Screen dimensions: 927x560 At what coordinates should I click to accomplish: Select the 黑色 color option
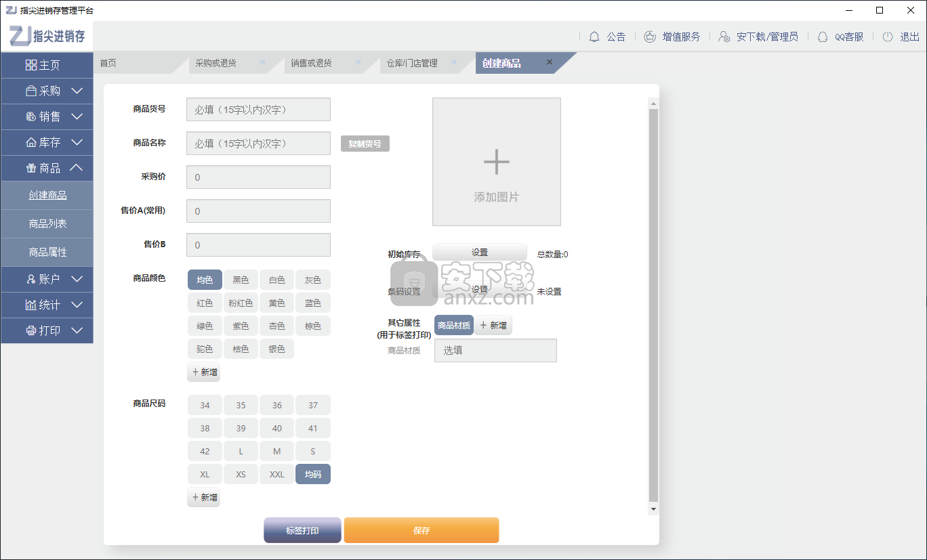241,280
